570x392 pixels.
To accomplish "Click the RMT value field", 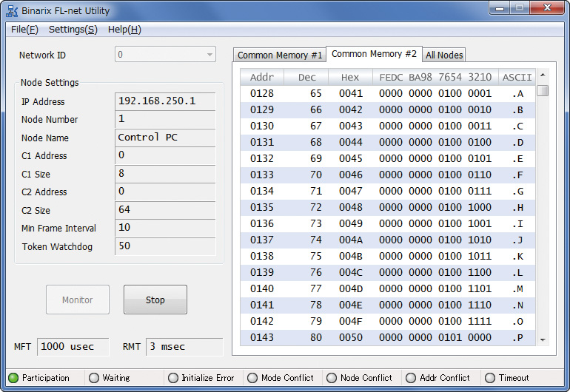I will coord(184,347).
